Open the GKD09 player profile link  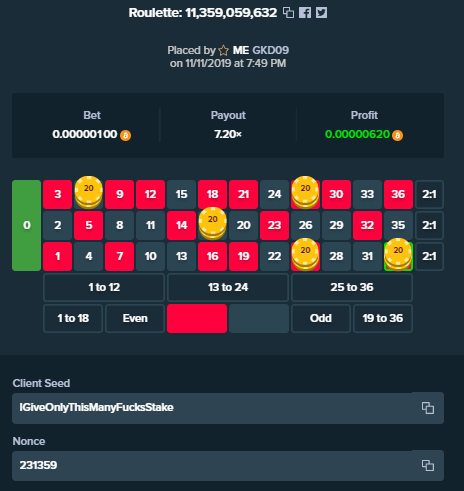(x=271, y=50)
